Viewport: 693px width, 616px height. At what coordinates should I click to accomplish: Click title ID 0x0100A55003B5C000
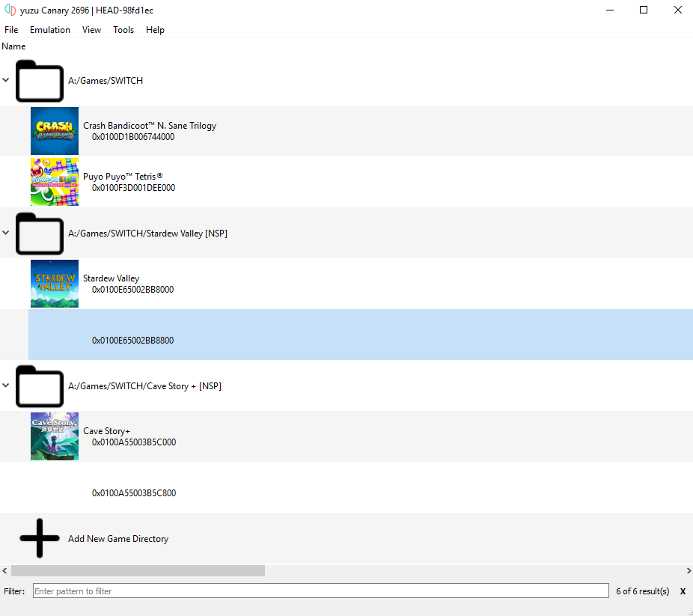click(134, 442)
